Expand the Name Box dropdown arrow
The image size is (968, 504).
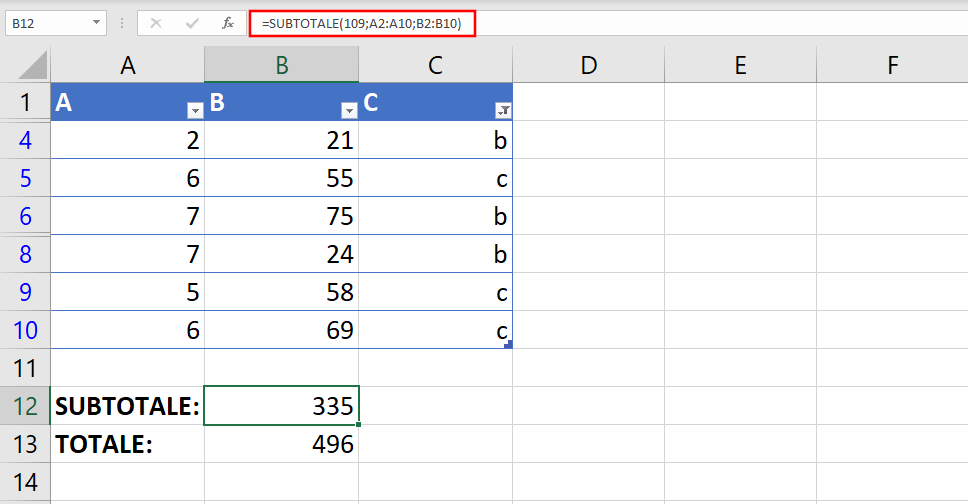(x=96, y=23)
